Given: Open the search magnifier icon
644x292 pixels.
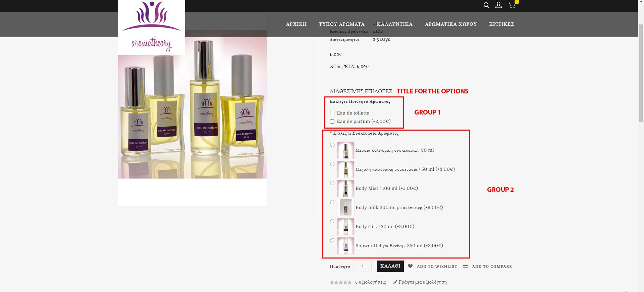Looking at the screenshot, I should pos(486,5).
